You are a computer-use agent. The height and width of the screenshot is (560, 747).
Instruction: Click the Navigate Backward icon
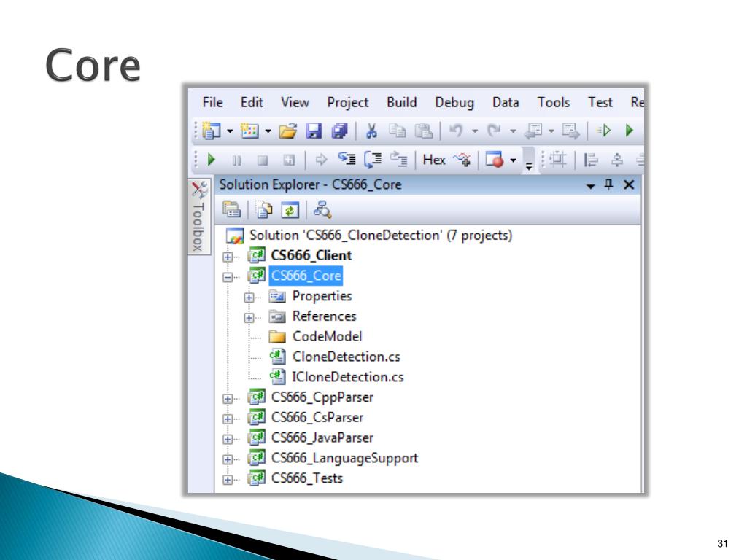click(x=533, y=130)
